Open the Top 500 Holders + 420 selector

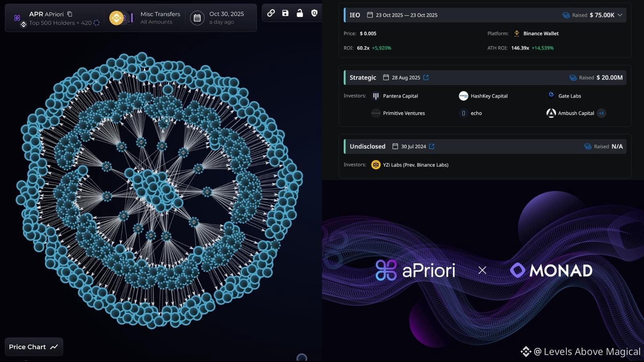tap(60, 23)
